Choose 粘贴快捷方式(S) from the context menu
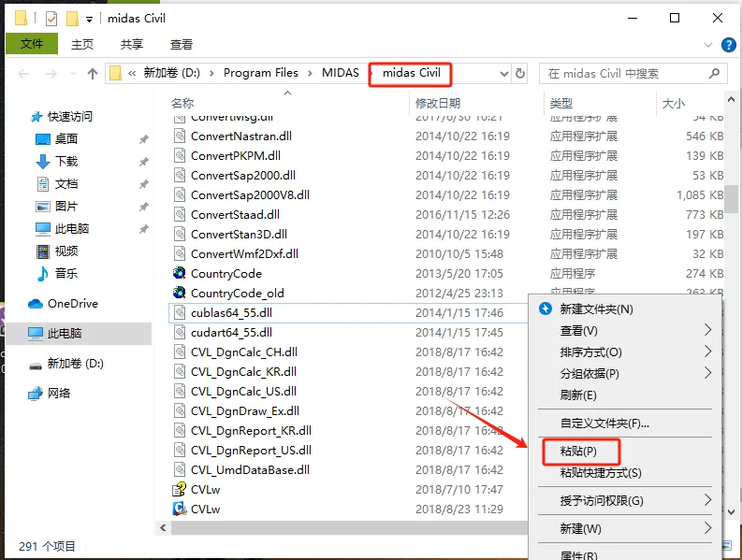 point(601,472)
